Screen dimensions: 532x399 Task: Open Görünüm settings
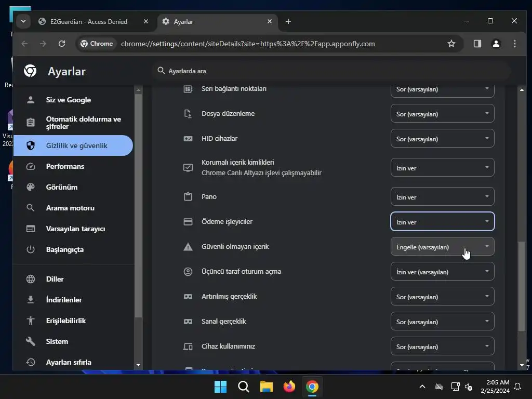click(x=73, y=187)
